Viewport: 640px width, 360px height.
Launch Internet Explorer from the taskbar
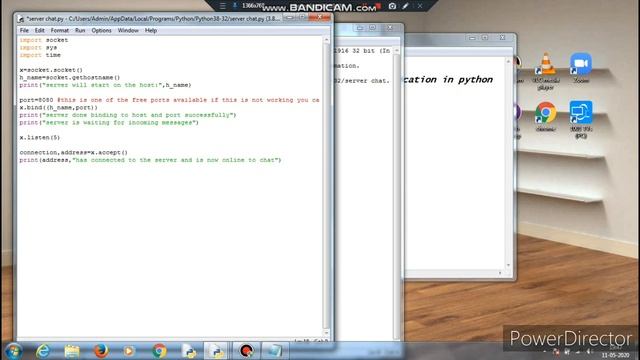[43, 351]
